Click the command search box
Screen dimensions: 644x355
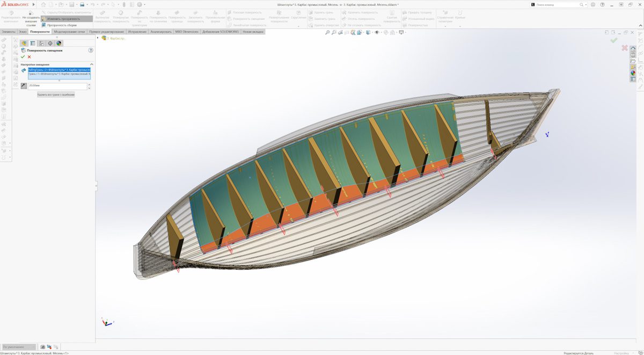[x=558, y=4]
